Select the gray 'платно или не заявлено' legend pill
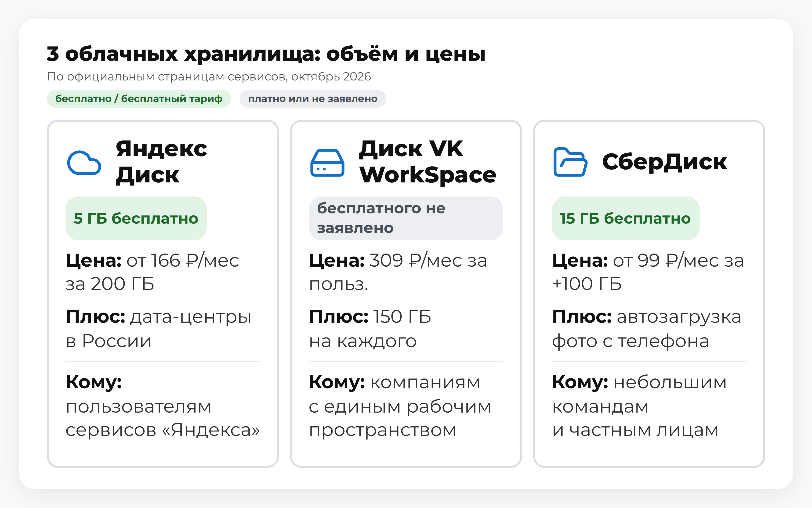Screen dimensions: 812x508 (313, 99)
